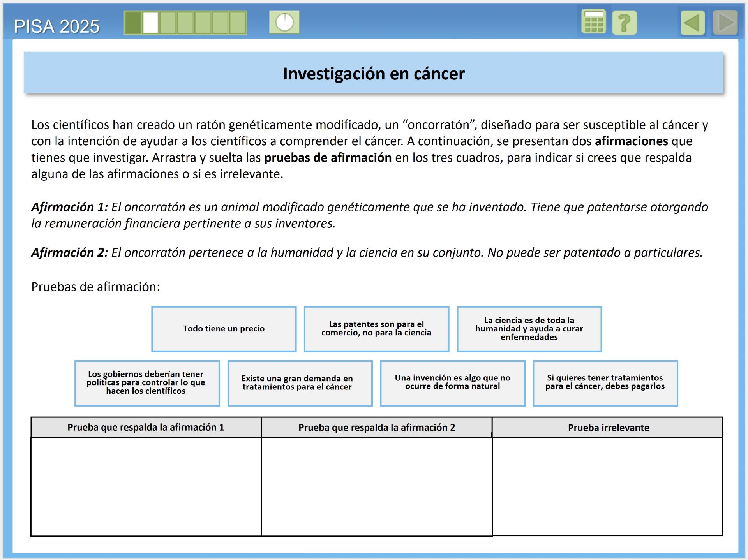Click the empty drop area under afirmación 1
Image resolution: width=748 pixels, height=560 pixels.
point(146,486)
